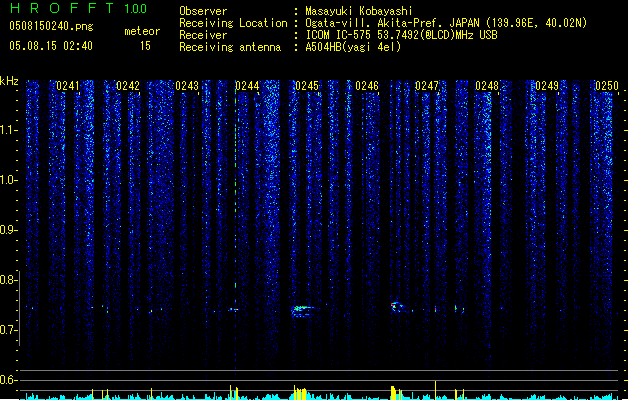Select the file name 0508150240.png
Viewport: 629px width, 400px height.
[51, 26]
